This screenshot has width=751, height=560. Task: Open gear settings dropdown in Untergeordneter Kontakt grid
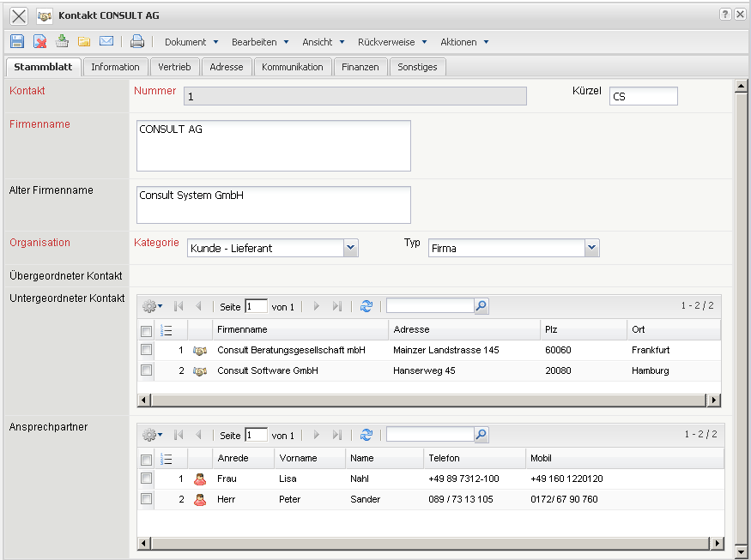click(152, 306)
